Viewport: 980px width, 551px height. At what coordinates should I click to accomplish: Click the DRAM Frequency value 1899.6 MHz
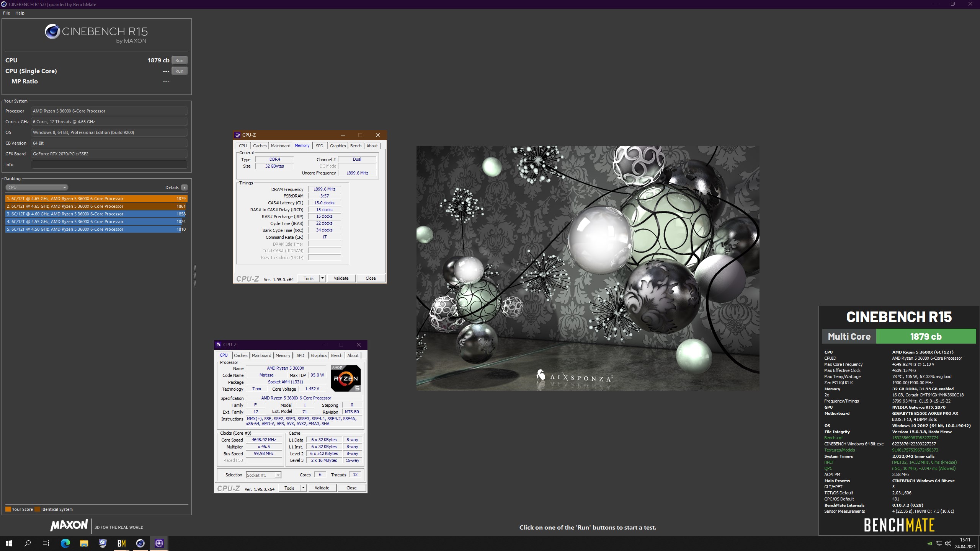coord(324,189)
